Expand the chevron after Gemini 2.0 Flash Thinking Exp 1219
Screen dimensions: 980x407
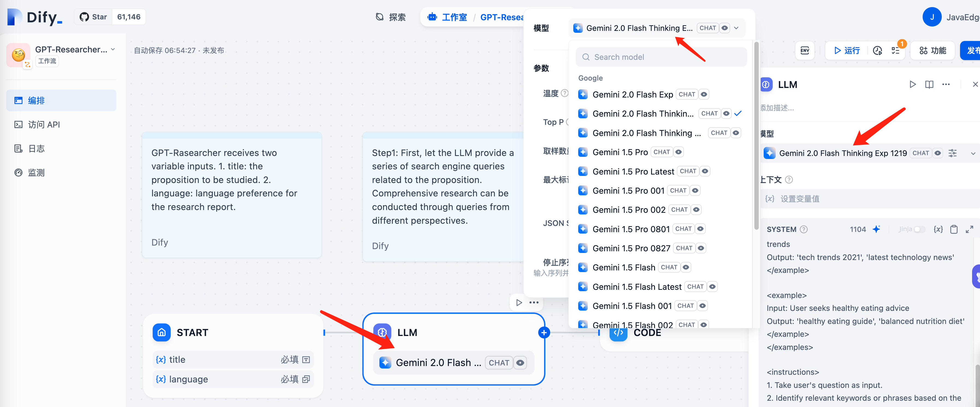(973, 153)
